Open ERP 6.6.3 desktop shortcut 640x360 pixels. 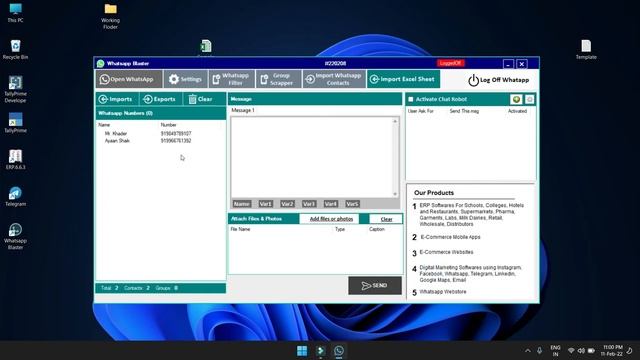[x=16, y=159]
